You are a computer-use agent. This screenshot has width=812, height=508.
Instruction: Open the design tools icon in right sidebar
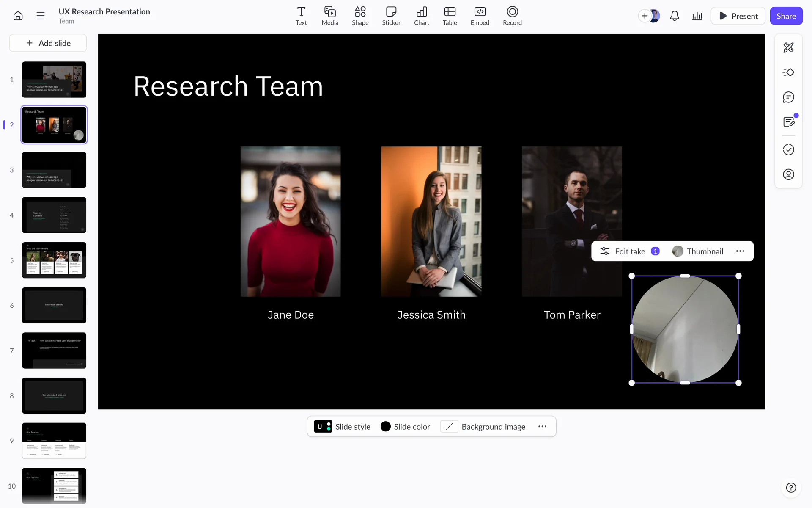(x=788, y=47)
